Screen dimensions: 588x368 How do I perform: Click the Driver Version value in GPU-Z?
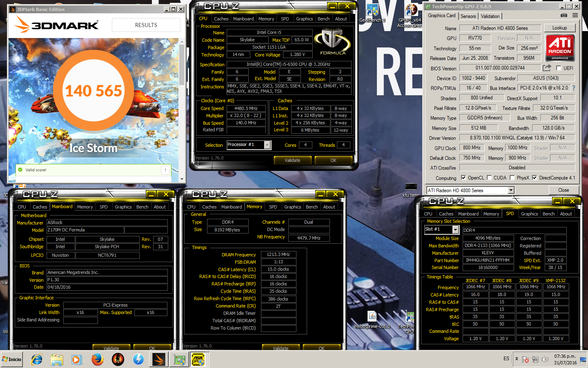[x=517, y=138]
